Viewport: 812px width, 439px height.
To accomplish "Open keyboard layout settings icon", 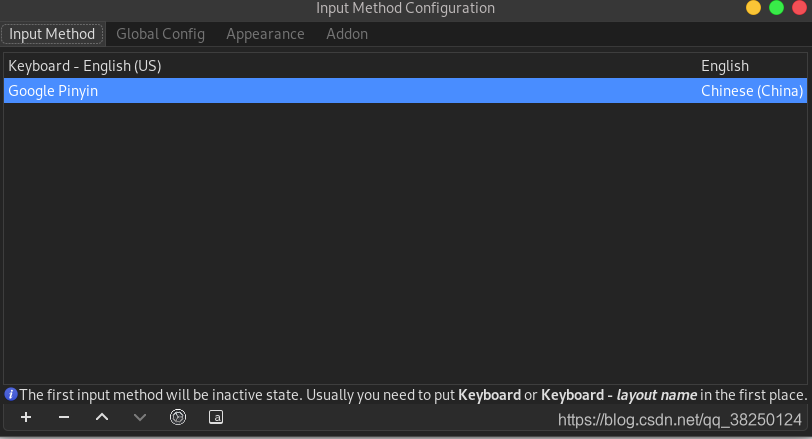I will [216, 417].
